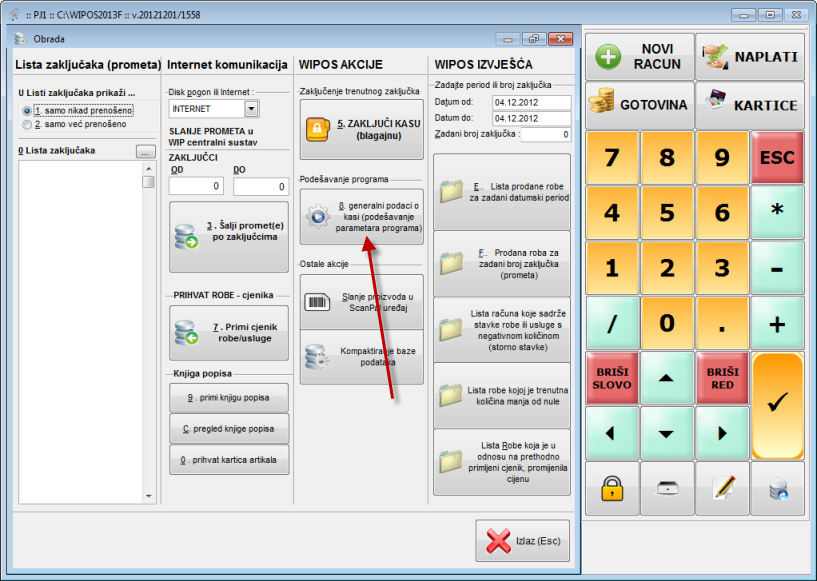
Task: Click 'Zaključi kasu (blagajnu)' button
Action: 361,129
